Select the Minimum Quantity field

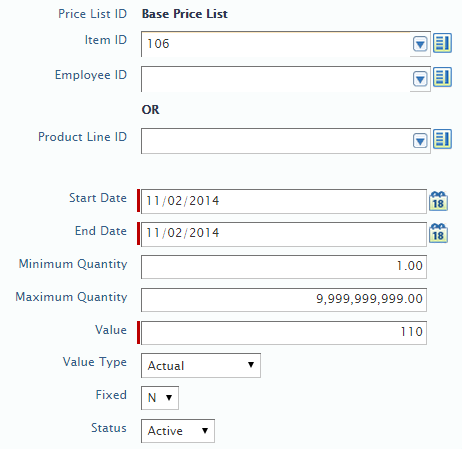pos(284,267)
